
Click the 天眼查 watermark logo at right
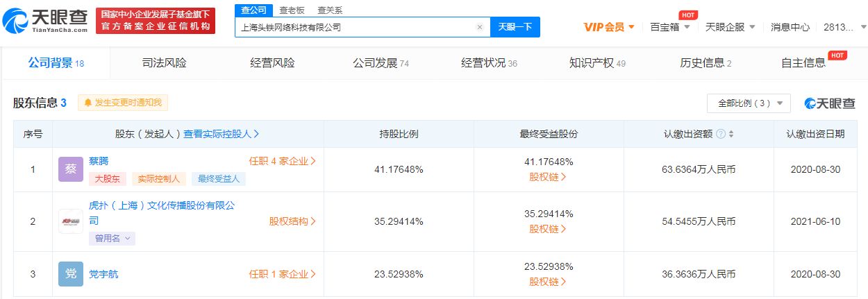pyautogui.click(x=830, y=103)
